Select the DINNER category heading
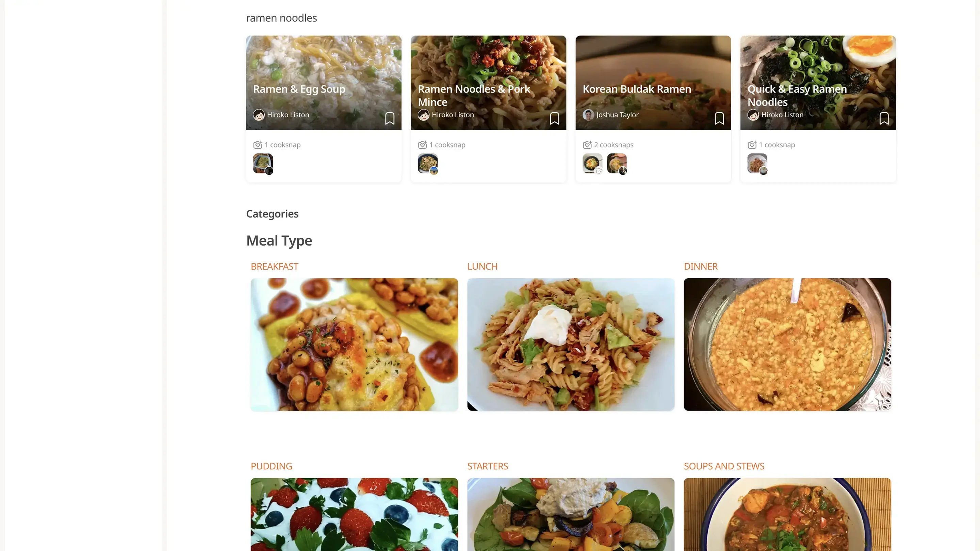 [700, 267]
